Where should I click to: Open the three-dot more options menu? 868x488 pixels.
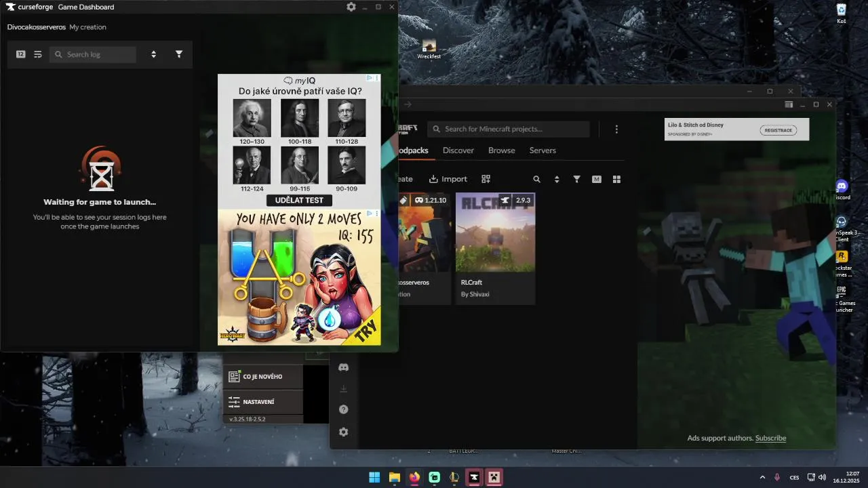pyautogui.click(x=616, y=129)
